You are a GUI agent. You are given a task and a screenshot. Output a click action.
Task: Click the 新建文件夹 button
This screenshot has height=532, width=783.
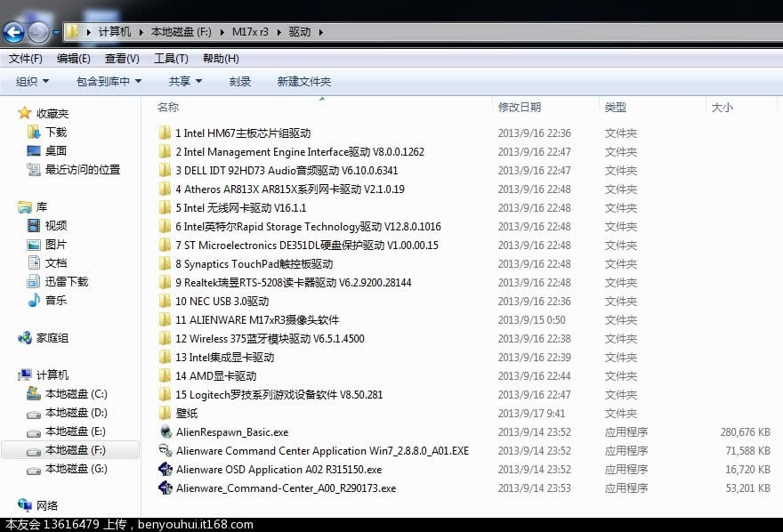[x=304, y=81]
